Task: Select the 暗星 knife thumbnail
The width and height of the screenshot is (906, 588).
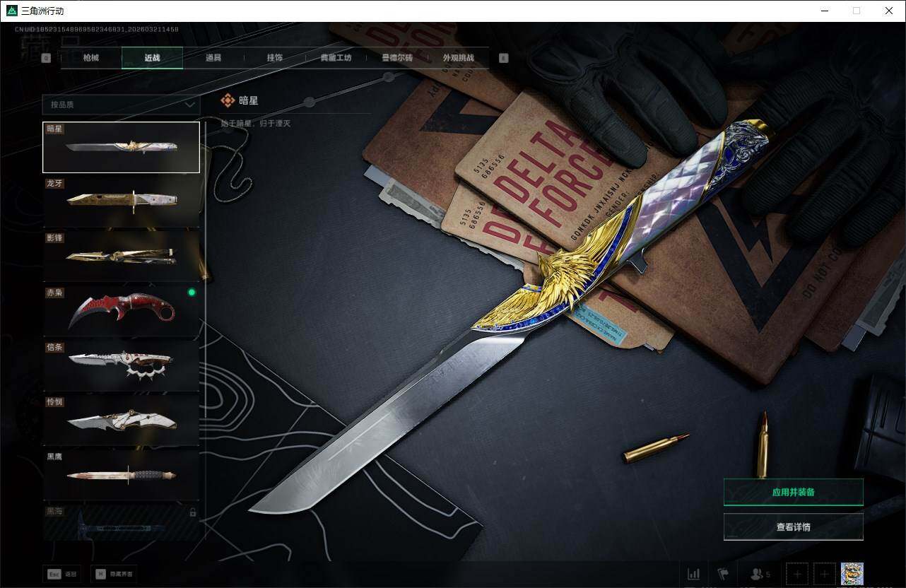Action: 121,147
